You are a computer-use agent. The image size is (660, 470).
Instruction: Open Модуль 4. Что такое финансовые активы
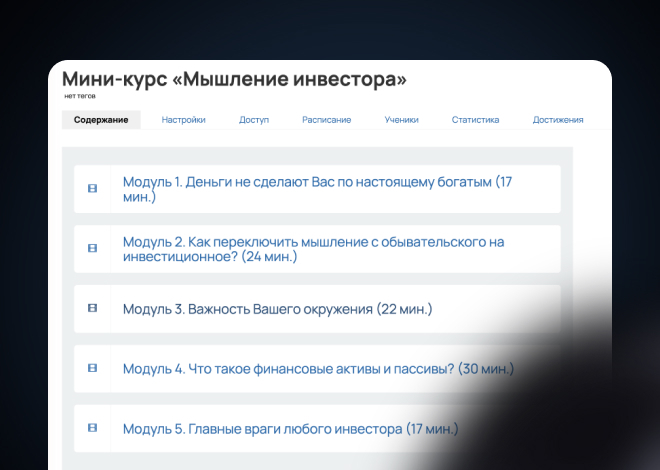[x=318, y=369]
